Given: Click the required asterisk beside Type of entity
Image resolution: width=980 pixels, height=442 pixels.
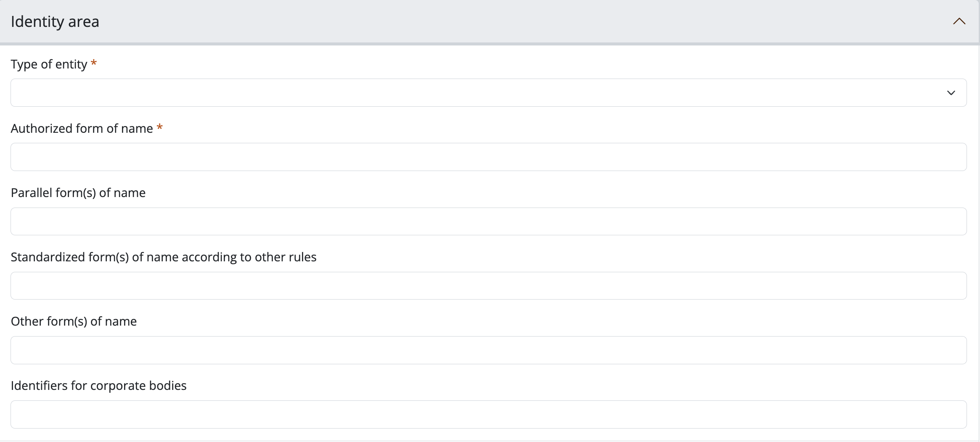Looking at the screenshot, I should (94, 63).
